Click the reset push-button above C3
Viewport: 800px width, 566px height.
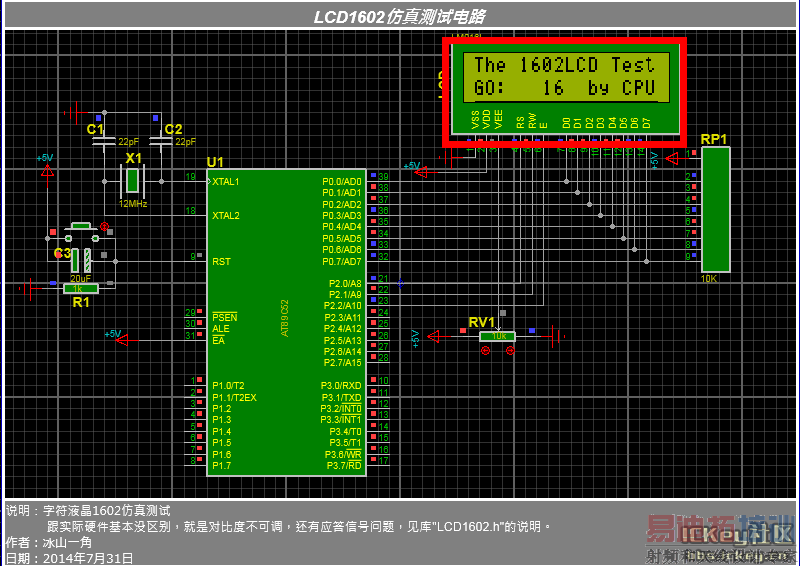(x=81, y=232)
